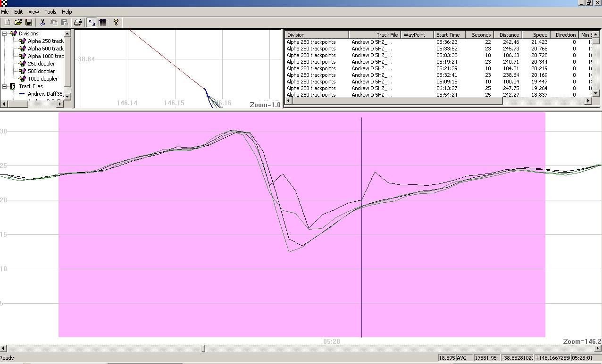Switch to the details list view icon

click(x=102, y=22)
